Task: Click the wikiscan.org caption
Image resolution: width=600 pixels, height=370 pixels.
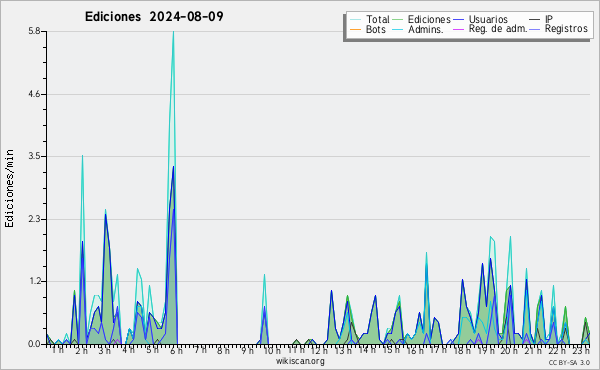Action: (300, 361)
